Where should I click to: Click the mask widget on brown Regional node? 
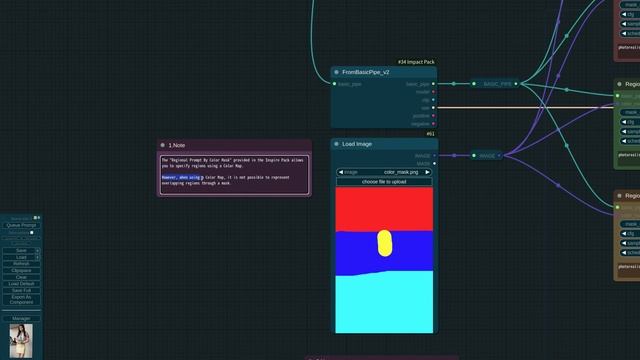[x=630, y=224]
